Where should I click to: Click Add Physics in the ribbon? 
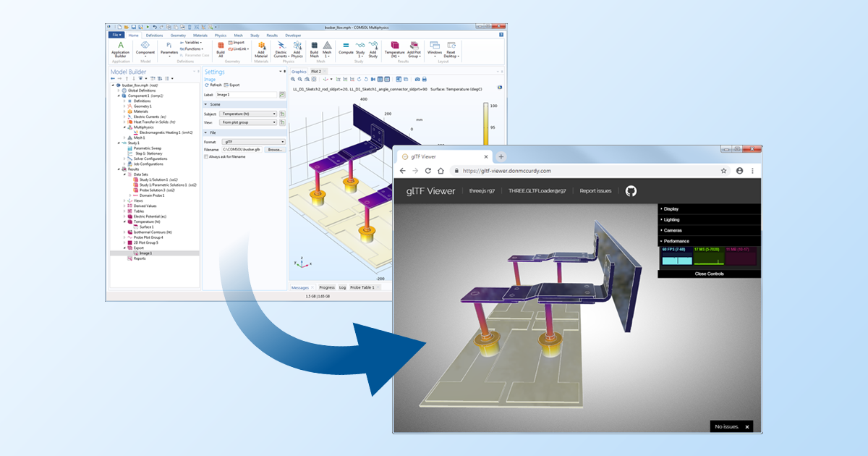[x=297, y=48]
